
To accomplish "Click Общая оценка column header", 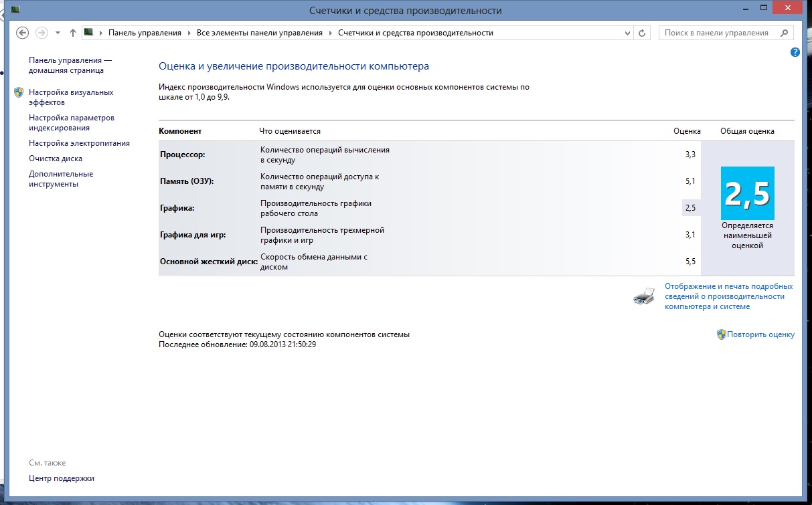I will [747, 131].
